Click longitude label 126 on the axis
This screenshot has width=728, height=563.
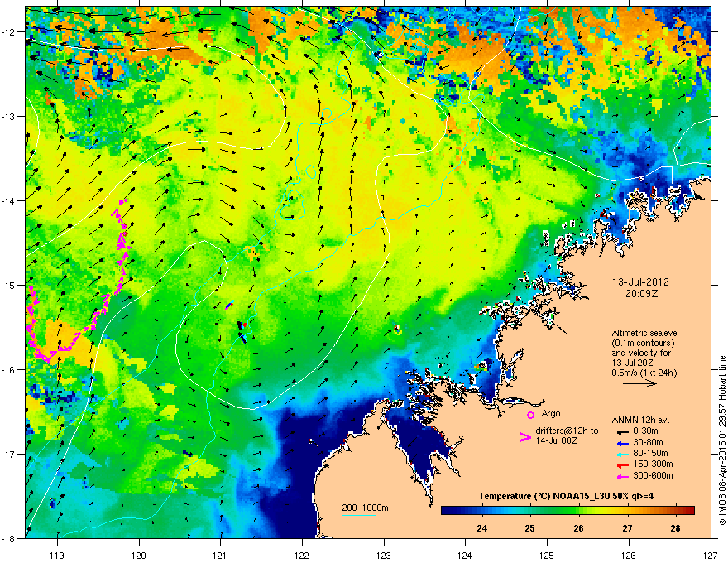pyautogui.click(x=629, y=555)
